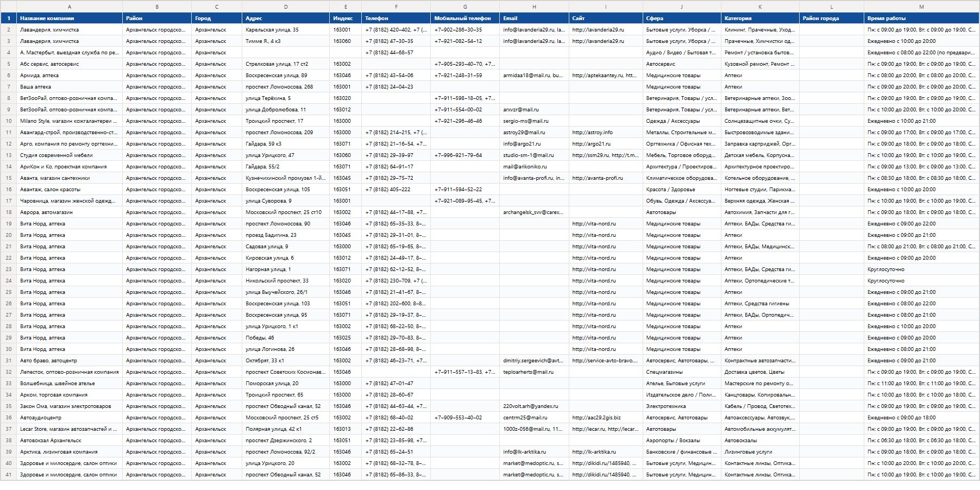Select the cell "Студия современной мебели"
Viewport: 980px width, 490px height.
tap(70, 155)
